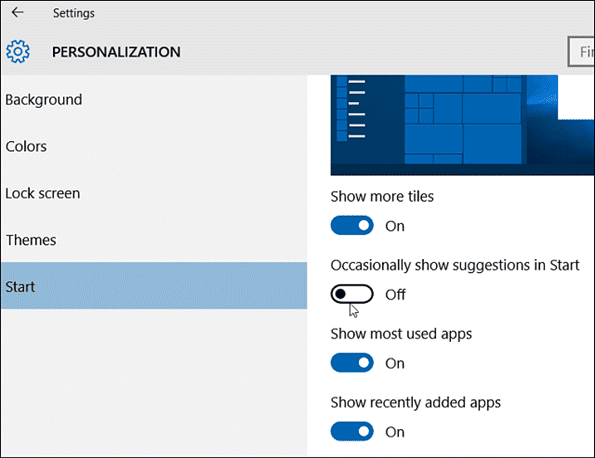Turn off Show recently added apps

coord(352,431)
